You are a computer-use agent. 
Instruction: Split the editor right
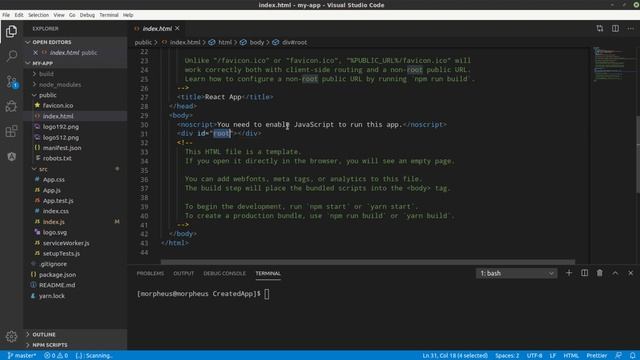(615, 28)
